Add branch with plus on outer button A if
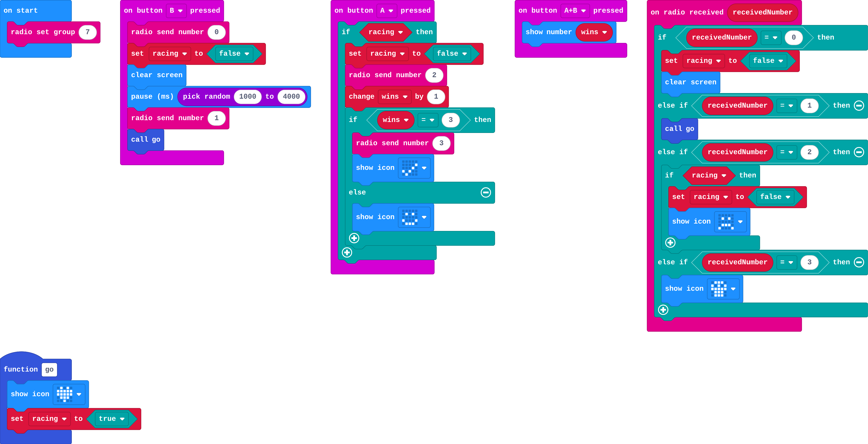Viewport: 868px width, 444px height. pos(347,252)
